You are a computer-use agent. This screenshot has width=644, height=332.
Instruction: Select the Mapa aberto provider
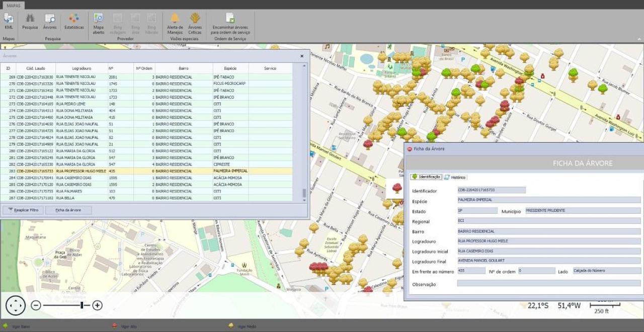99,24
